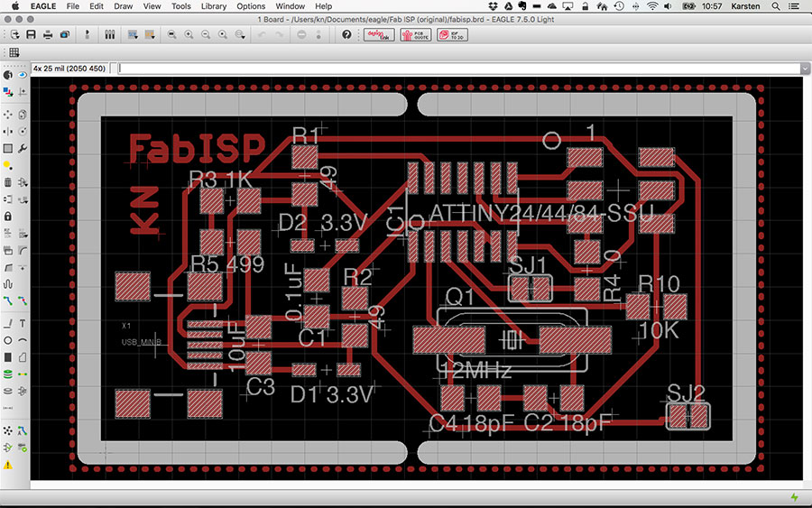Expand the command history dropdown arrow
The height and width of the screenshot is (508, 812).
(x=806, y=69)
